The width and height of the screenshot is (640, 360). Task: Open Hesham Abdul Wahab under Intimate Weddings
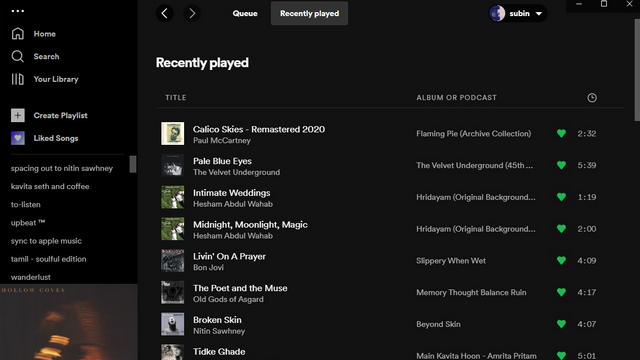[233, 204]
